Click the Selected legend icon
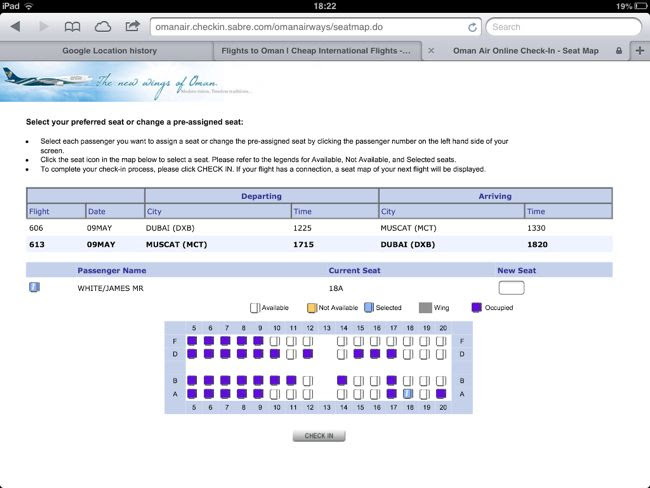 pyautogui.click(x=369, y=308)
